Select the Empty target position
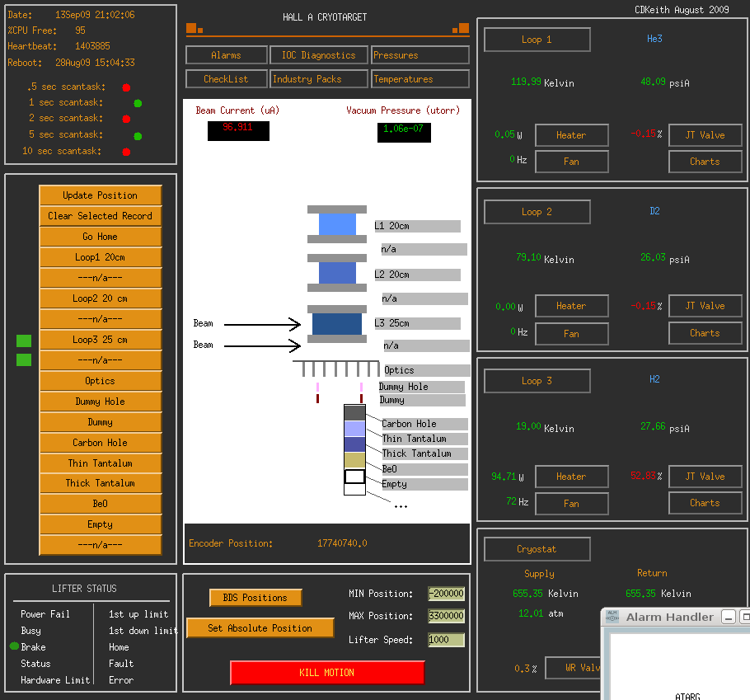Image resolution: width=750 pixels, height=700 pixels. point(101,524)
